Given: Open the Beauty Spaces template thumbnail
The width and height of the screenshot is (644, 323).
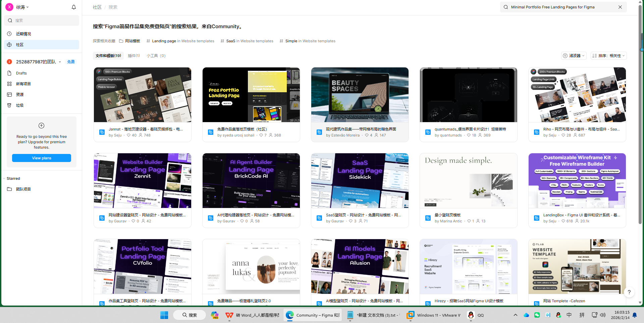Looking at the screenshot, I should point(360,95).
